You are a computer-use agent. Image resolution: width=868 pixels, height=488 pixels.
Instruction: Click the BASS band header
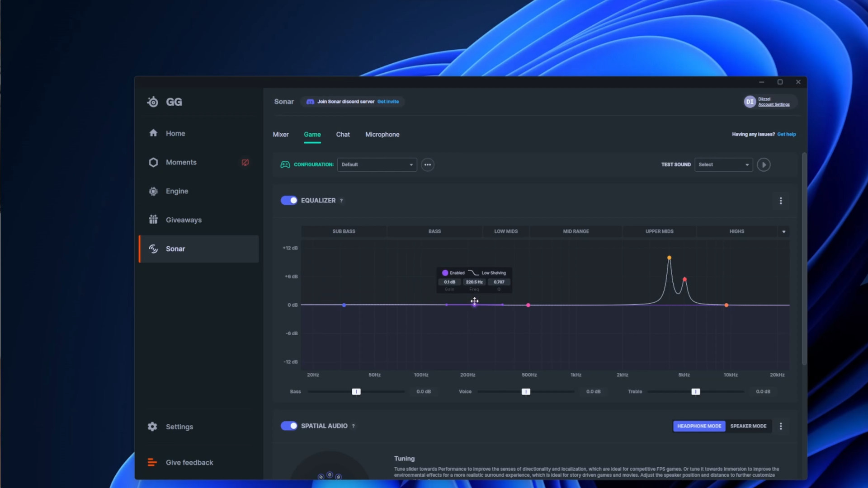click(434, 231)
